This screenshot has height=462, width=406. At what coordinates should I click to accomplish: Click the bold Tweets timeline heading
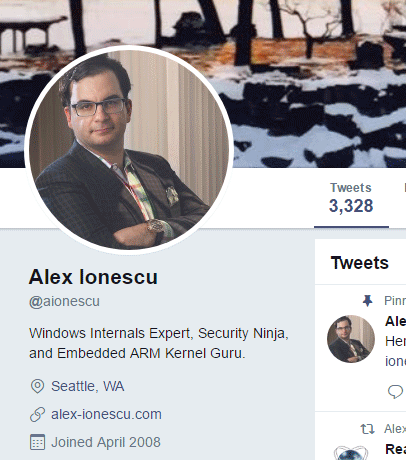point(360,263)
